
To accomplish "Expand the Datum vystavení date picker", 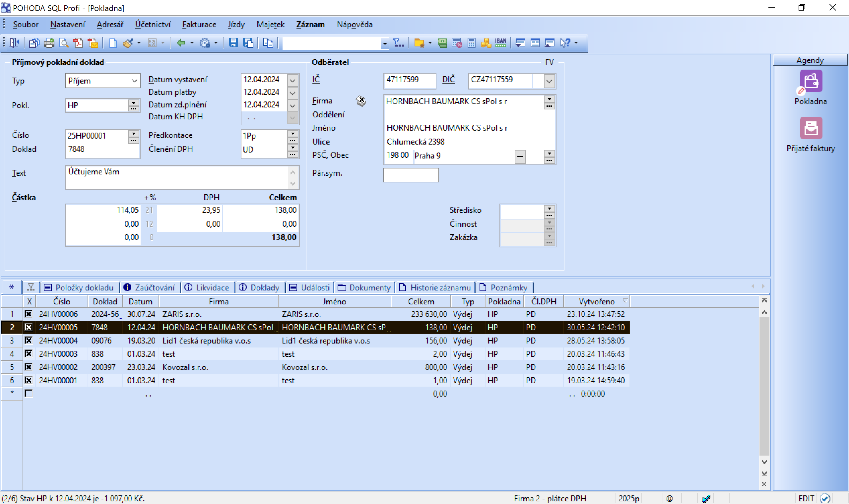I will click(x=293, y=81).
